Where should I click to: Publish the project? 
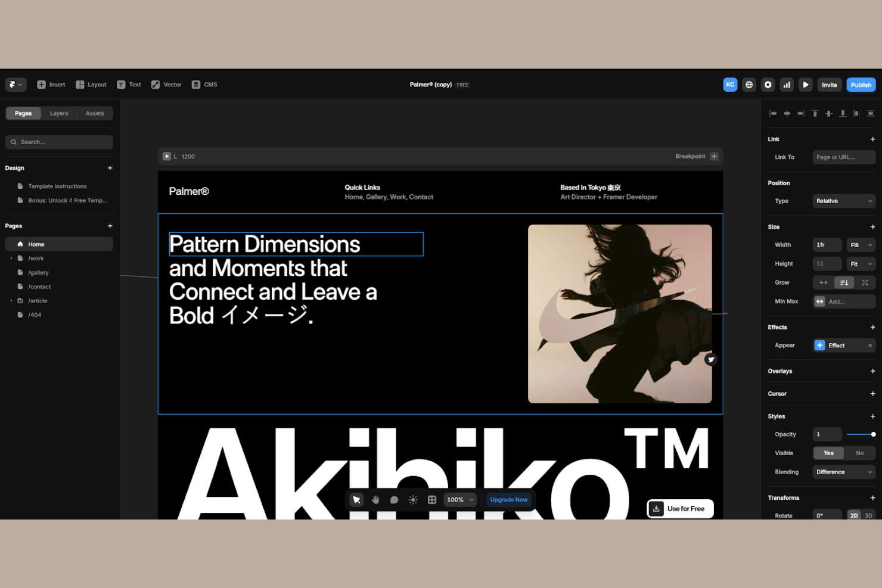861,84
